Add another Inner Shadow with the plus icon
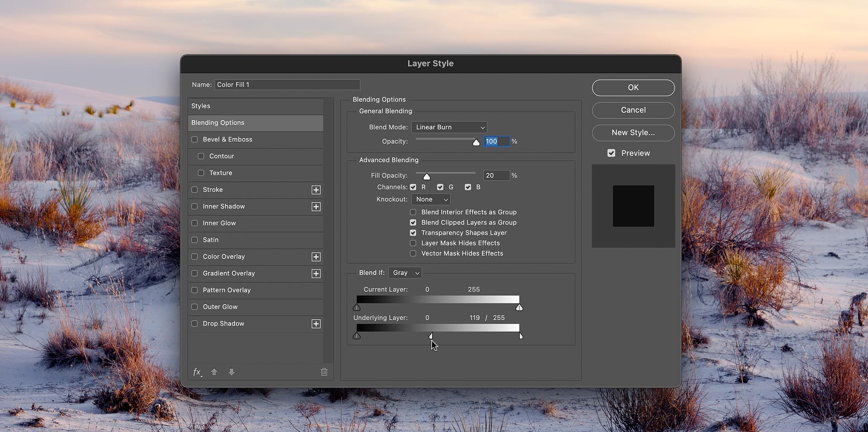868x432 pixels. click(x=316, y=206)
